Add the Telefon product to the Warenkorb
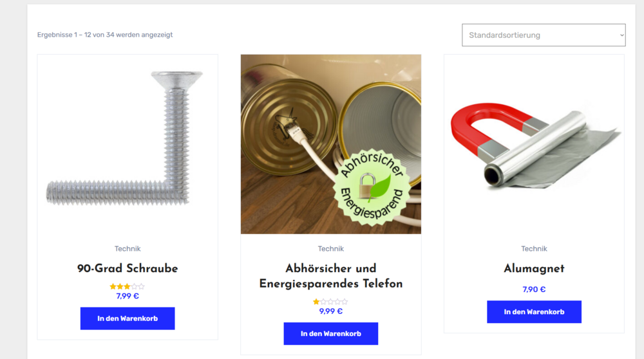Image resolution: width=644 pixels, height=359 pixels. point(330,333)
